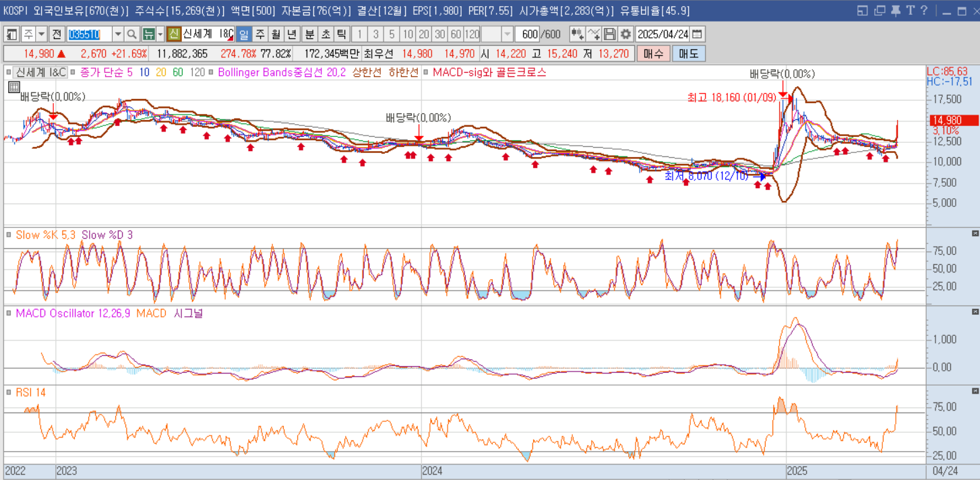Click the Bollinger Bands중심선 20,2 legend
The image size is (980, 480).
282,71
